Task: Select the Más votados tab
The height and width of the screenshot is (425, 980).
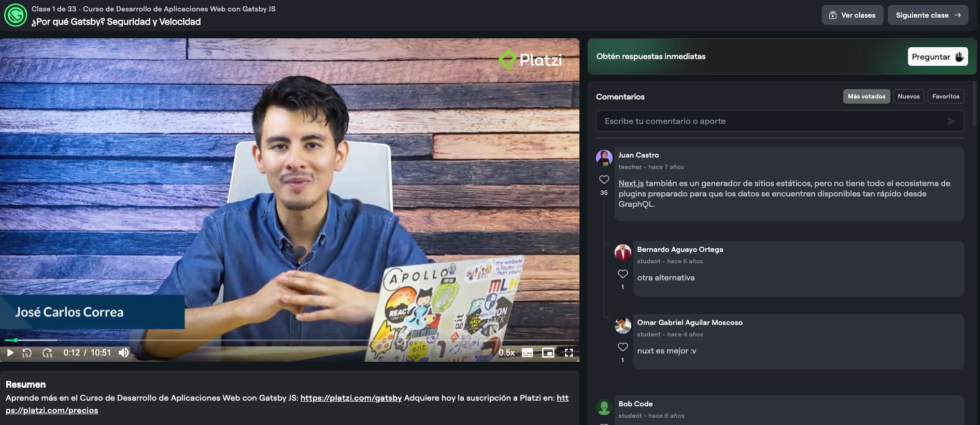Action: click(867, 96)
